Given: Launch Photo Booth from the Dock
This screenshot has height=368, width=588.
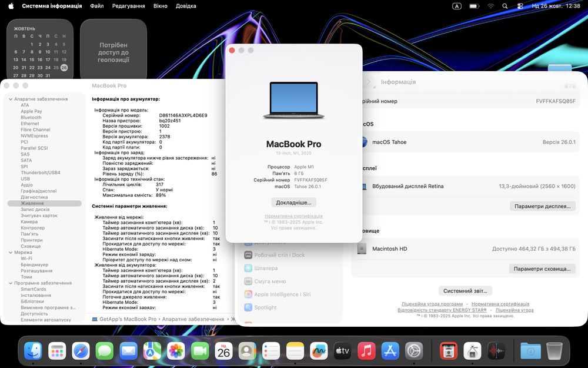Looking at the screenshot, I should [x=449, y=351].
